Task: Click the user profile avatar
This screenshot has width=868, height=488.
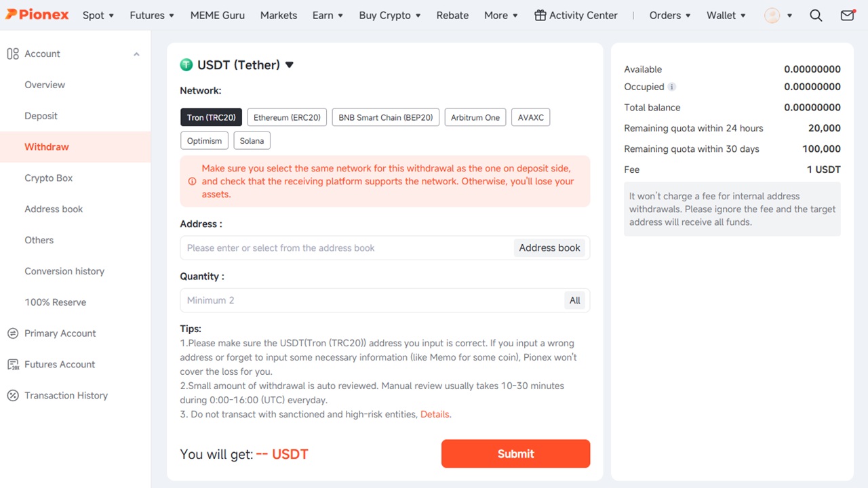Action: pyautogui.click(x=772, y=16)
